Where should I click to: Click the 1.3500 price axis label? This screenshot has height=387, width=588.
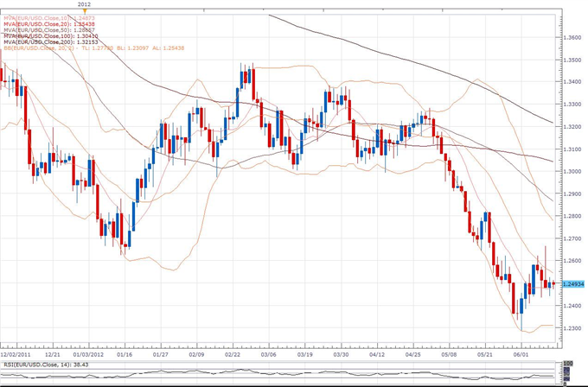coord(572,60)
